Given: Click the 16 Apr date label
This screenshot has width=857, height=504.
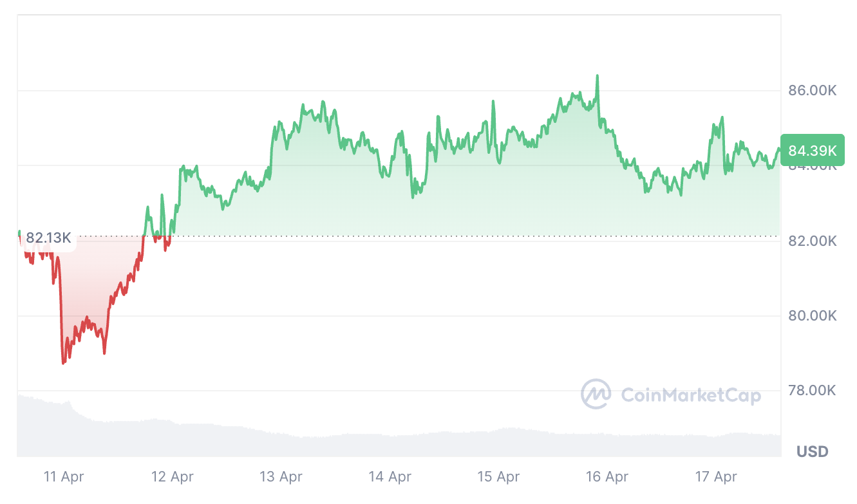Looking at the screenshot, I should click(x=608, y=477).
